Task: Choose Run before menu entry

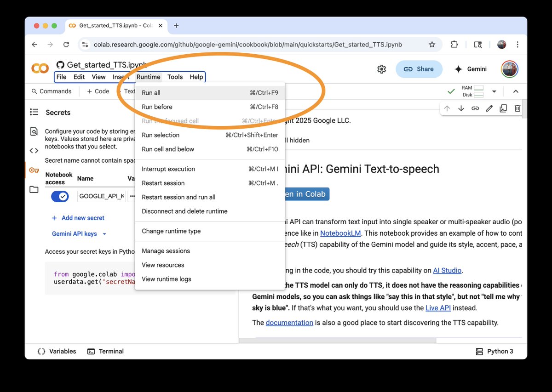Action: coord(210,107)
